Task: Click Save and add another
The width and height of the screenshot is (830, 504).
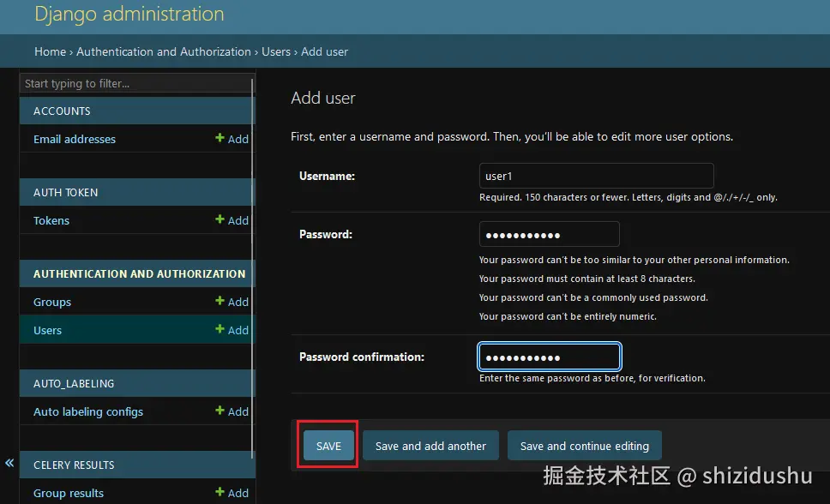Action: pos(431,446)
